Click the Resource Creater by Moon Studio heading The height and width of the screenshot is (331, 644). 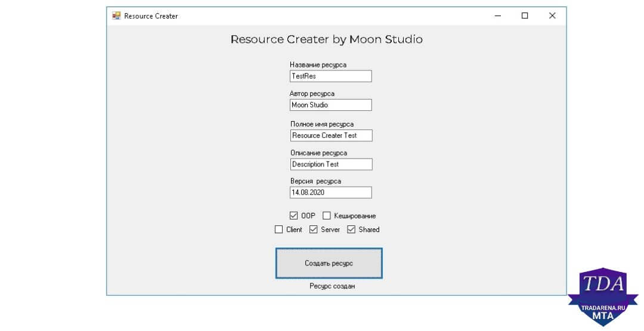point(327,39)
